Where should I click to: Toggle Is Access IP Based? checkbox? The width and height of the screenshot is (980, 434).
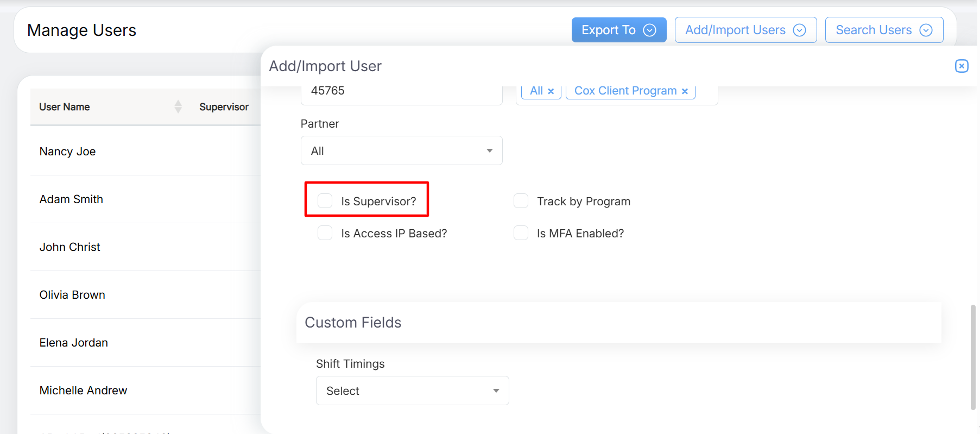click(x=325, y=233)
